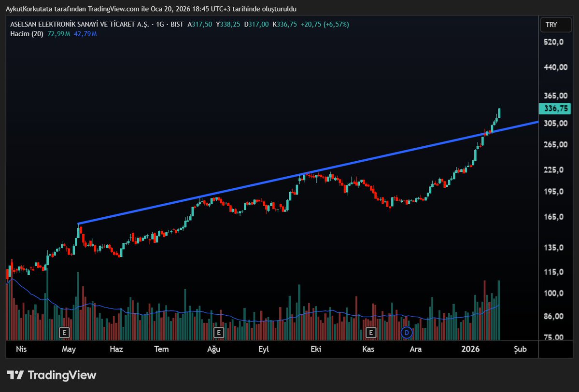
Task: Click the +20,75 (+6,57%) change value
Action: pos(325,24)
